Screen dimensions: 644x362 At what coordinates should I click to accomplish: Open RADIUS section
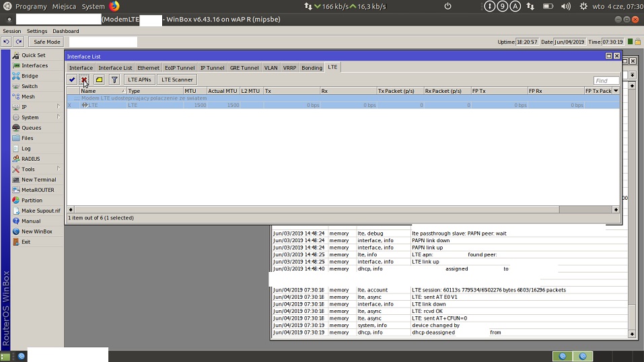[30, 159]
